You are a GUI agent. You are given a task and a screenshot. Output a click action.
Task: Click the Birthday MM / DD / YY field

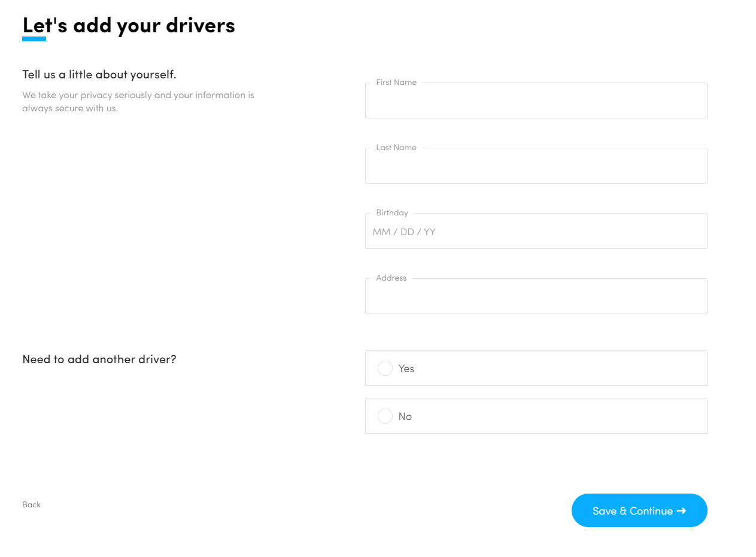[536, 232]
